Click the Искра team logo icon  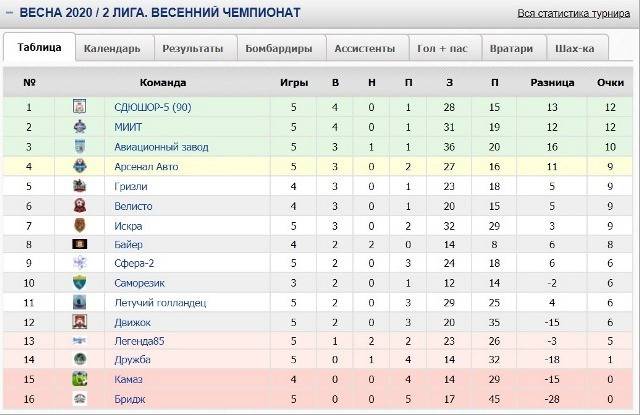click(79, 225)
